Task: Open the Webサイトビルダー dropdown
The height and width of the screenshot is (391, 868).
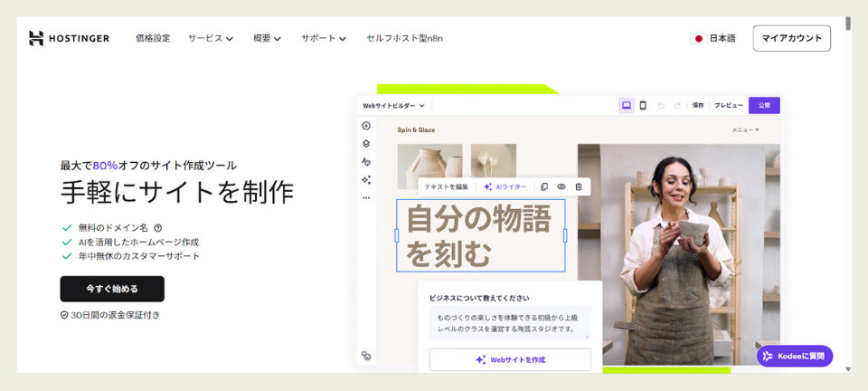Action: (x=393, y=105)
